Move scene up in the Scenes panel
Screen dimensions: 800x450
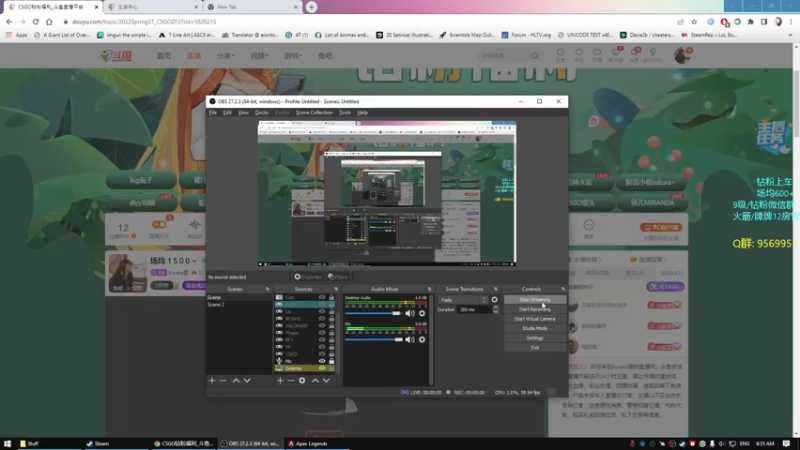(236, 381)
